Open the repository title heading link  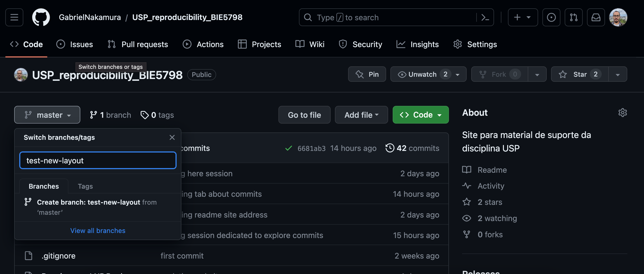pos(107,75)
